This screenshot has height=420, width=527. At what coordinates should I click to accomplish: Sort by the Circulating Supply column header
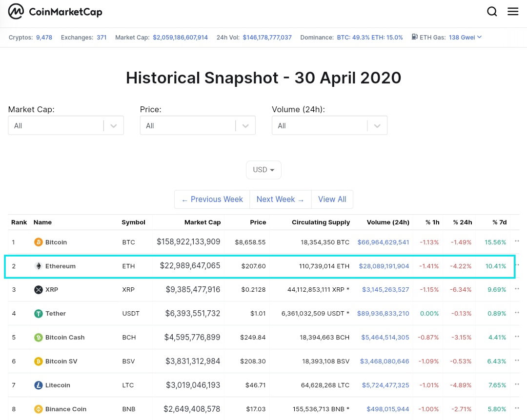pos(321,222)
